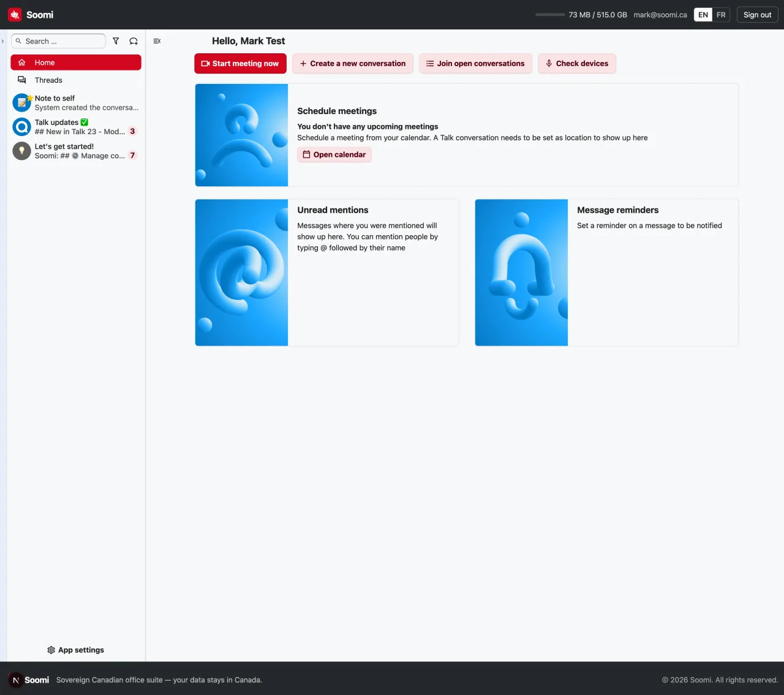Click the Message reminders heading
The image size is (784, 695).
[x=617, y=210]
